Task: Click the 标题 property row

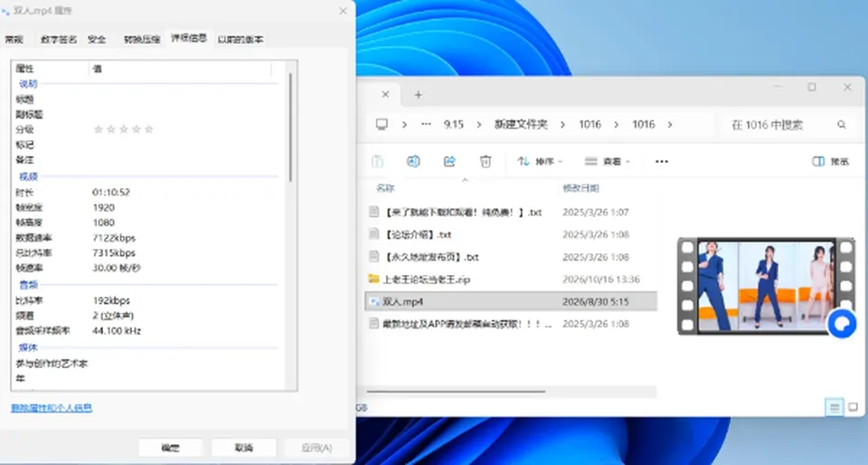Action: pyautogui.click(x=146, y=100)
